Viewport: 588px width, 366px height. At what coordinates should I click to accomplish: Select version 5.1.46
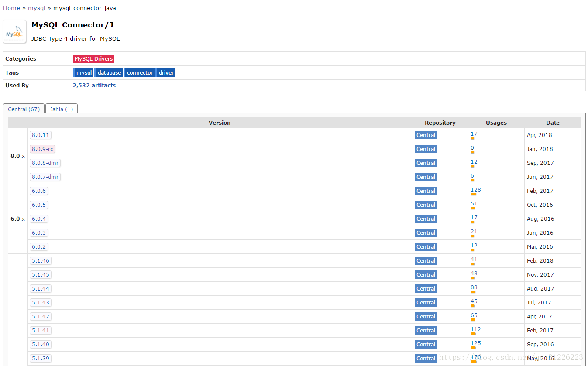pos(40,260)
